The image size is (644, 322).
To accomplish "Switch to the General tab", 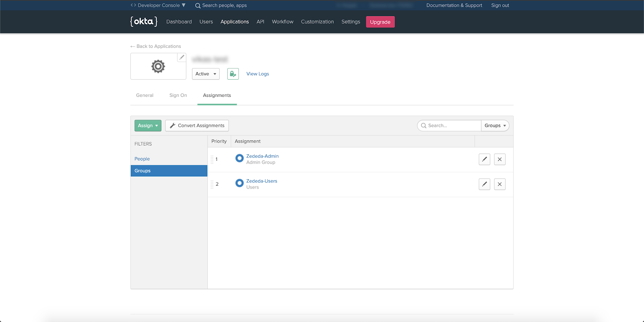I will point(144,95).
